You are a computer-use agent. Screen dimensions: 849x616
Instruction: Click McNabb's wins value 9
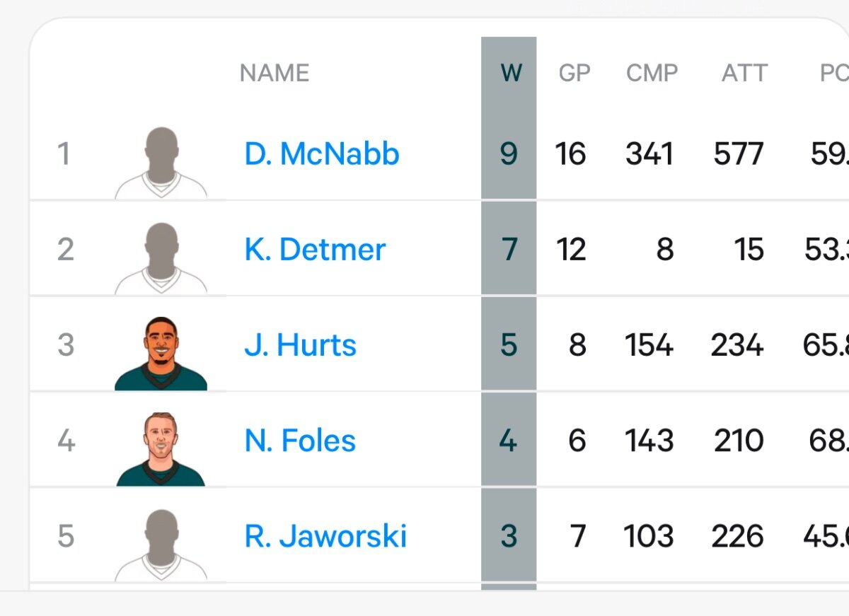coord(509,154)
